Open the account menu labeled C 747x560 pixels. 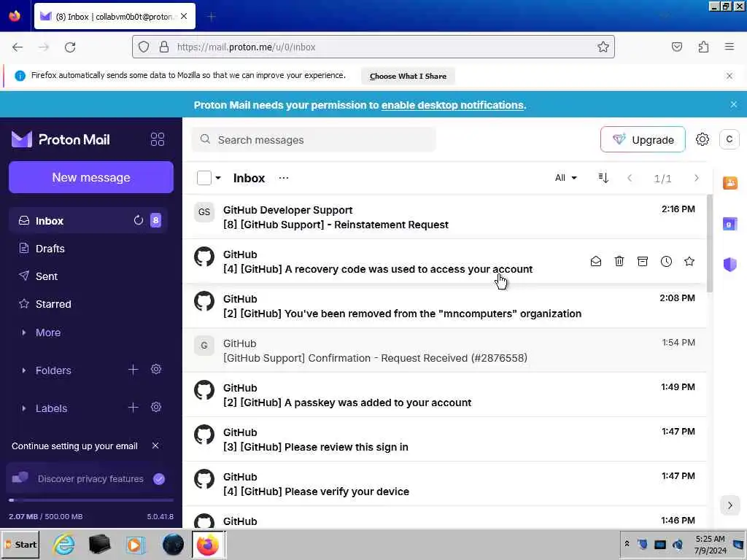point(729,139)
